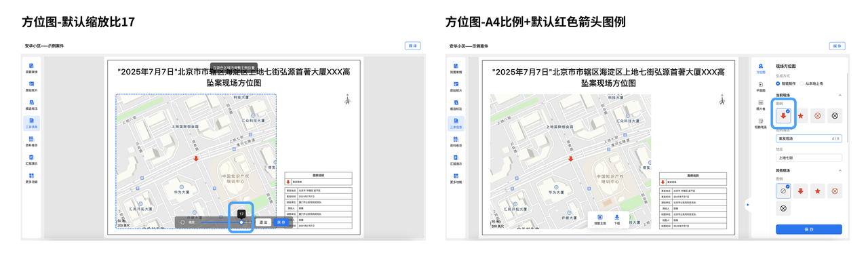Open 简要案情 in the left screen's sidebar
Screen dimensions: 868x255
coord(31,68)
